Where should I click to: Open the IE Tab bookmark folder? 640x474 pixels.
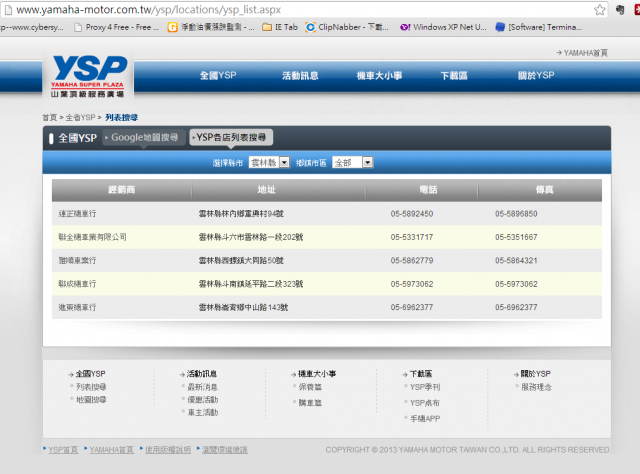[280, 27]
